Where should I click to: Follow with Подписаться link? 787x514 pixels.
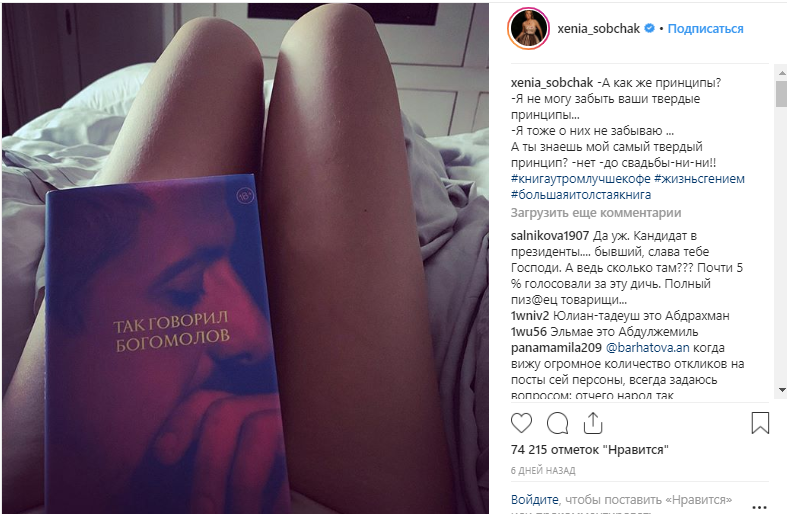point(705,29)
